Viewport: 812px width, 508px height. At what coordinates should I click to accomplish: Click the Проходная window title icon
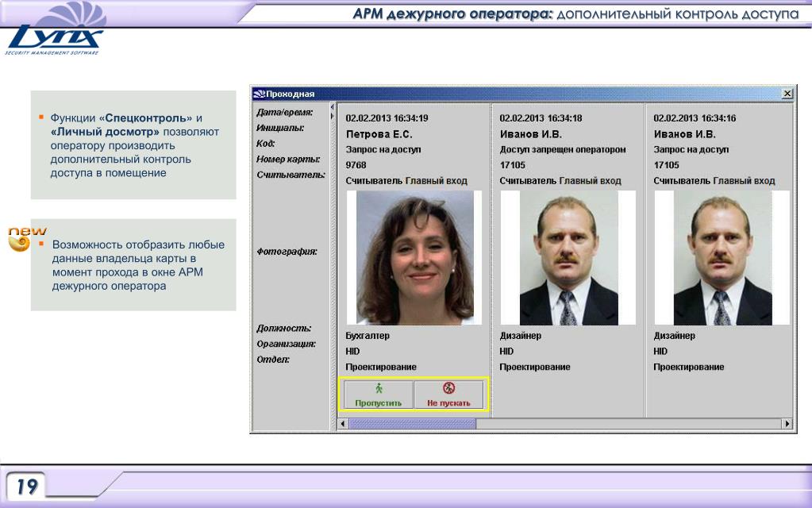(x=259, y=94)
